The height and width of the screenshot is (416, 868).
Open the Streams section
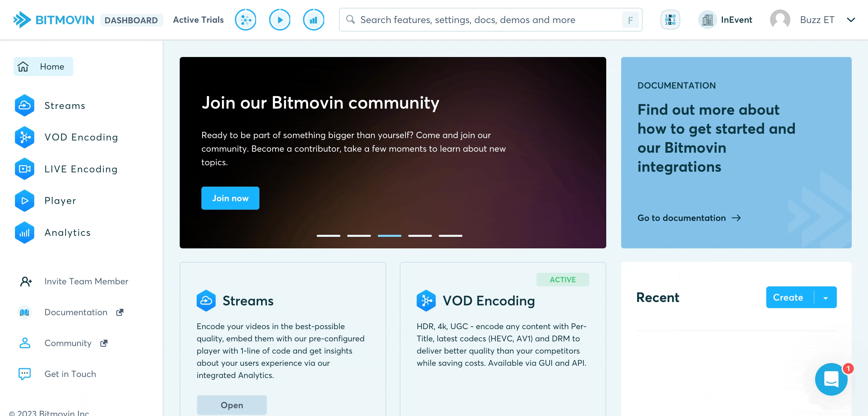point(65,105)
